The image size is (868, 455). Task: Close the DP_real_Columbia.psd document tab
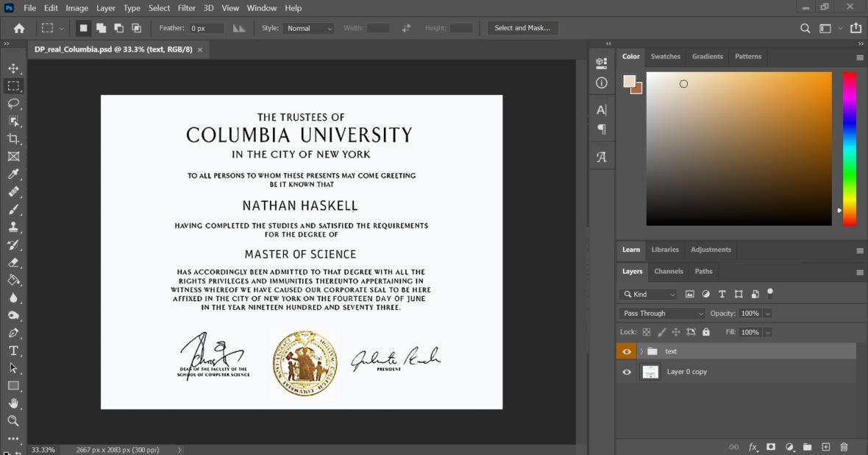(200, 50)
